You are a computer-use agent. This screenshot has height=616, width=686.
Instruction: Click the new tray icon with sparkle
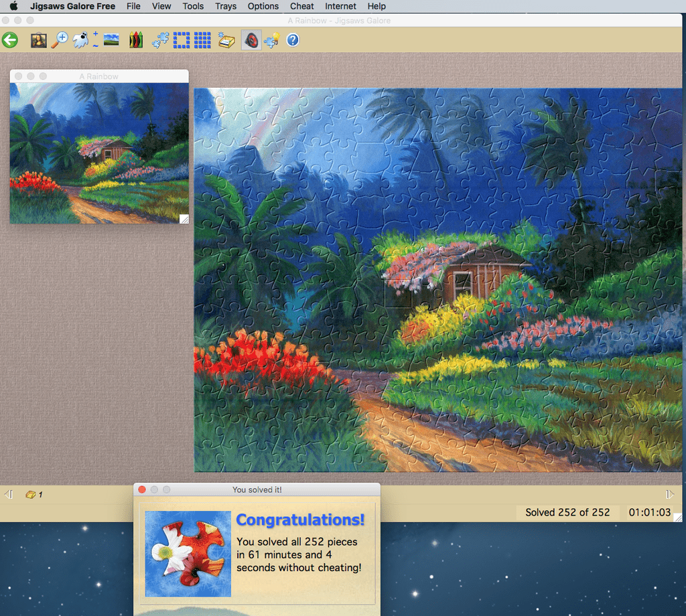227,40
